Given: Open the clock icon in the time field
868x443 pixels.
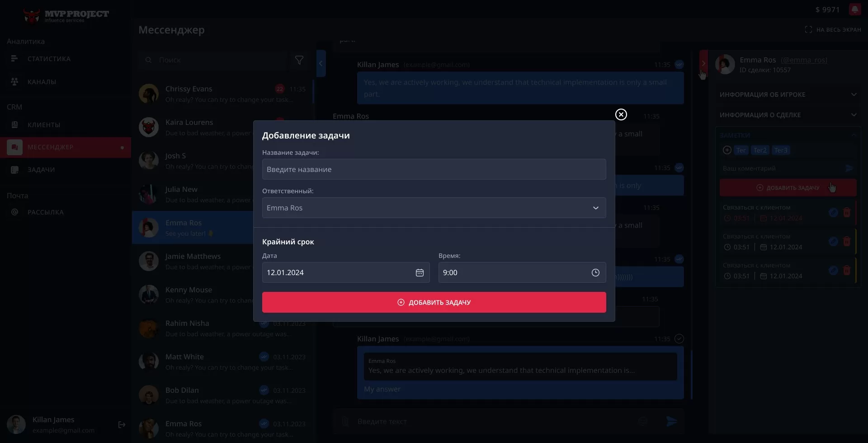Looking at the screenshot, I should coord(595,272).
